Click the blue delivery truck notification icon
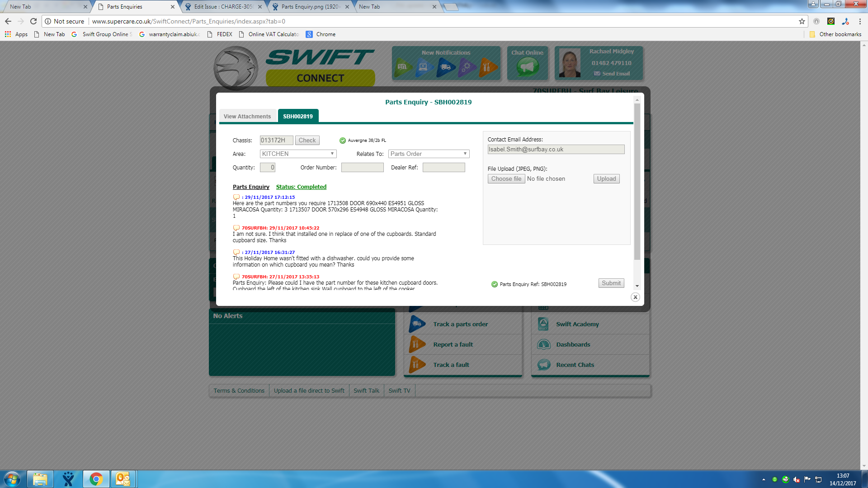 tap(445, 67)
